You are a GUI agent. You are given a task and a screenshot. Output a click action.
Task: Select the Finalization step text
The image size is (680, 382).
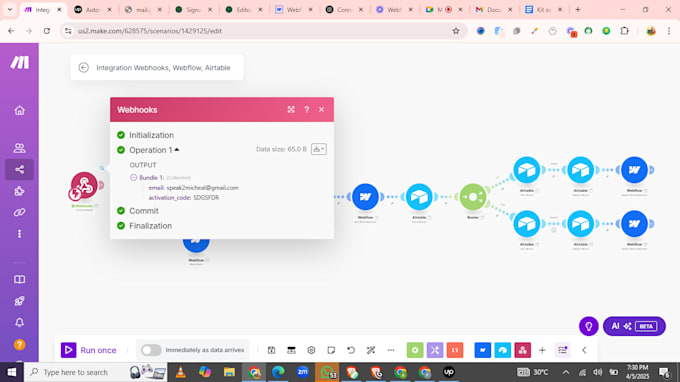(150, 226)
